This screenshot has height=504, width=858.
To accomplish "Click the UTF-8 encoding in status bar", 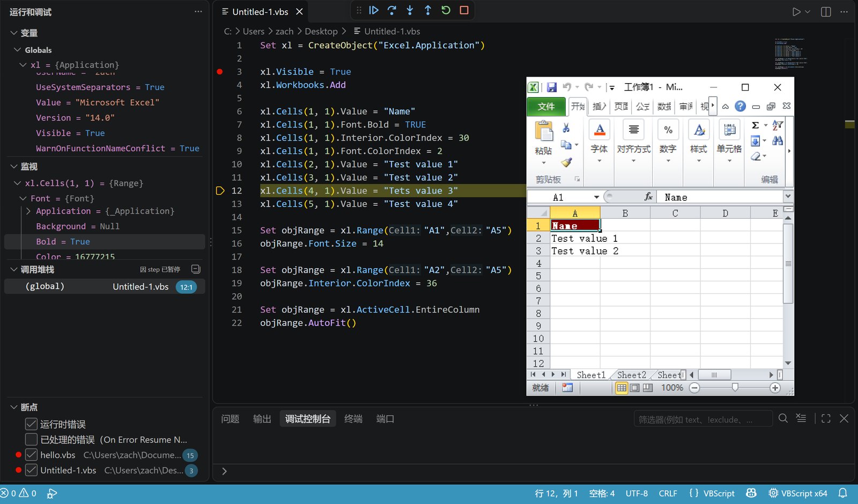I will tap(637, 493).
